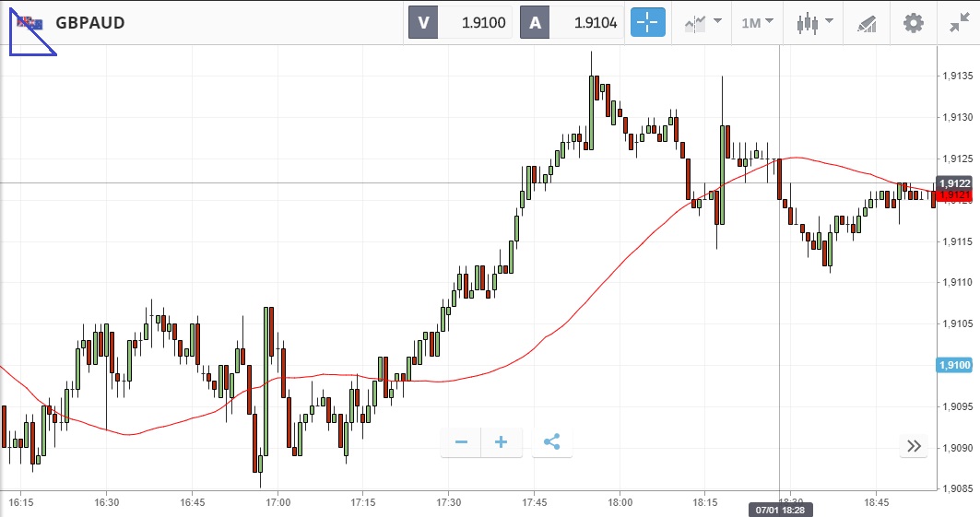This screenshot has height=517, width=980.
Task: Click the GBPAUD flag icon
Action: [30, 23]
